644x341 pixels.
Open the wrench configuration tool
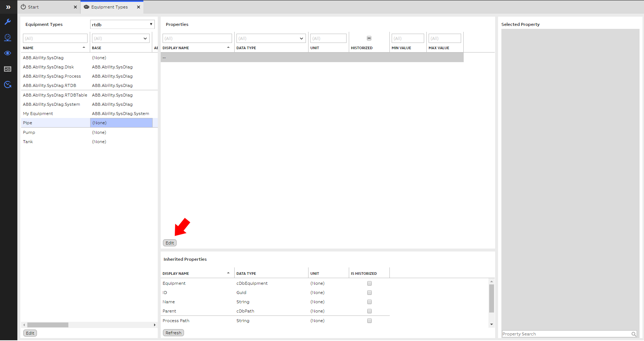pos(8,22)
